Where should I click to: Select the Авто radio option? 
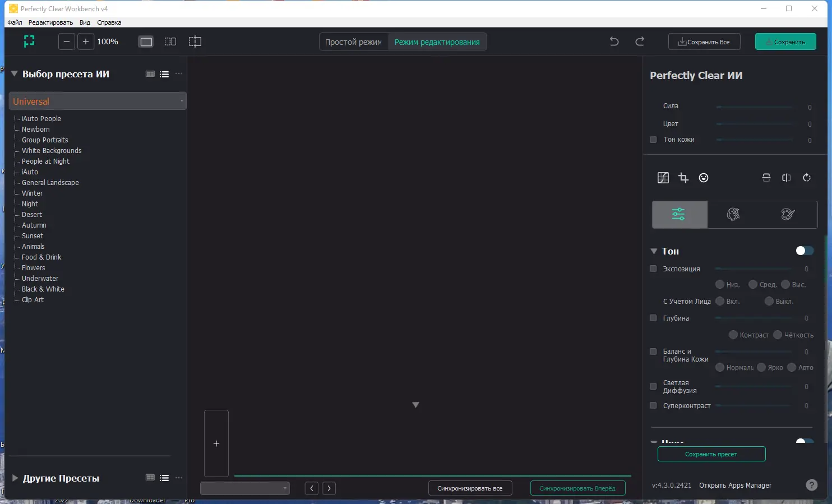tap(792, 367)
